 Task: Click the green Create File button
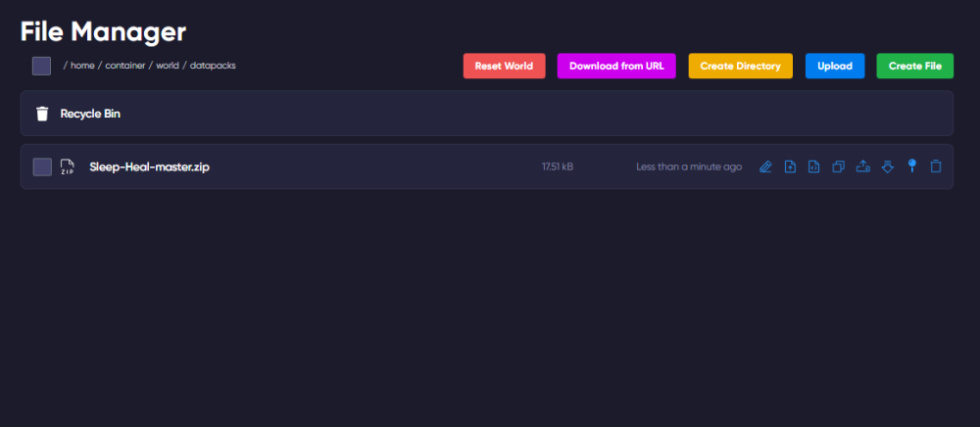click(x=915, y=66)
